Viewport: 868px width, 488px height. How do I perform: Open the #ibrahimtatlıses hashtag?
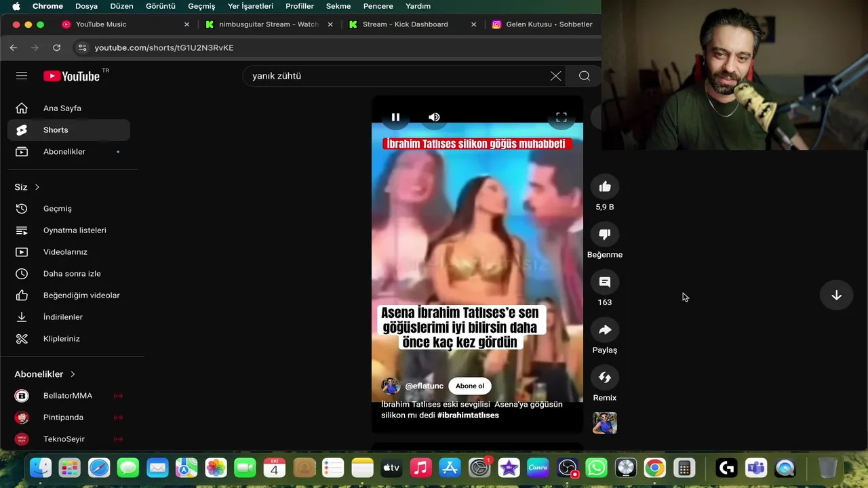pos(468,415)
